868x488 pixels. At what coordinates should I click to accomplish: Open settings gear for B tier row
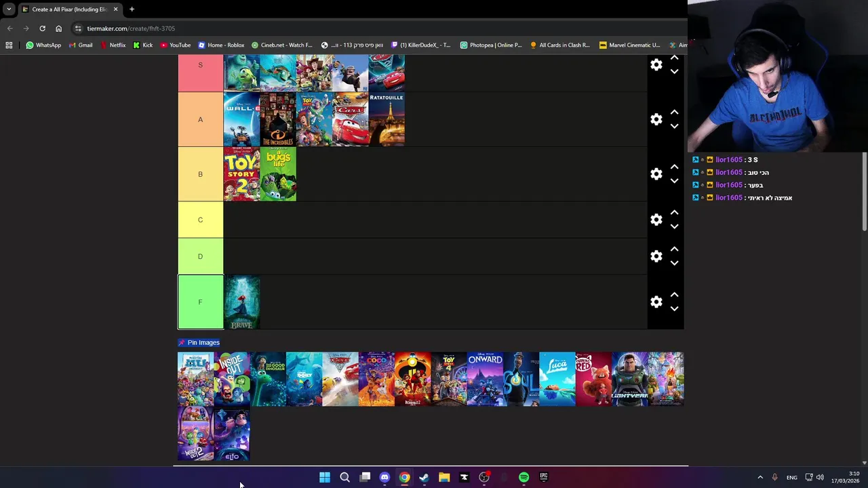[x=656, y=174]
